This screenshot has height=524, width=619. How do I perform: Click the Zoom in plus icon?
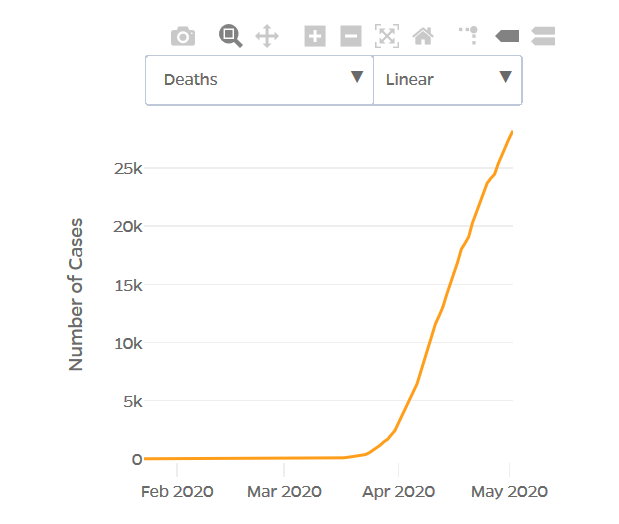(x=315, y=36)
